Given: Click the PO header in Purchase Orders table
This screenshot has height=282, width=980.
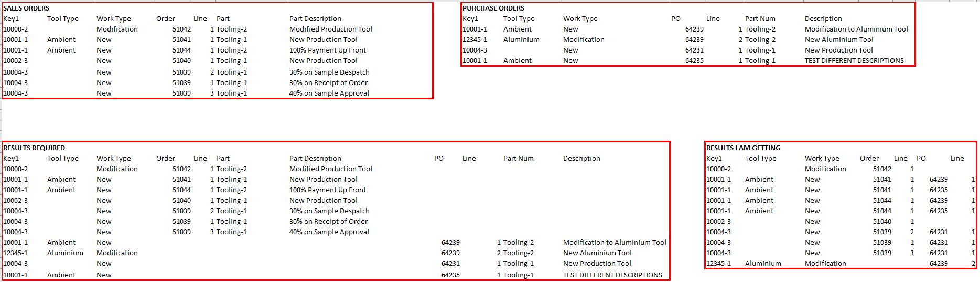Looking at the screenshot, I should point(676,19).
